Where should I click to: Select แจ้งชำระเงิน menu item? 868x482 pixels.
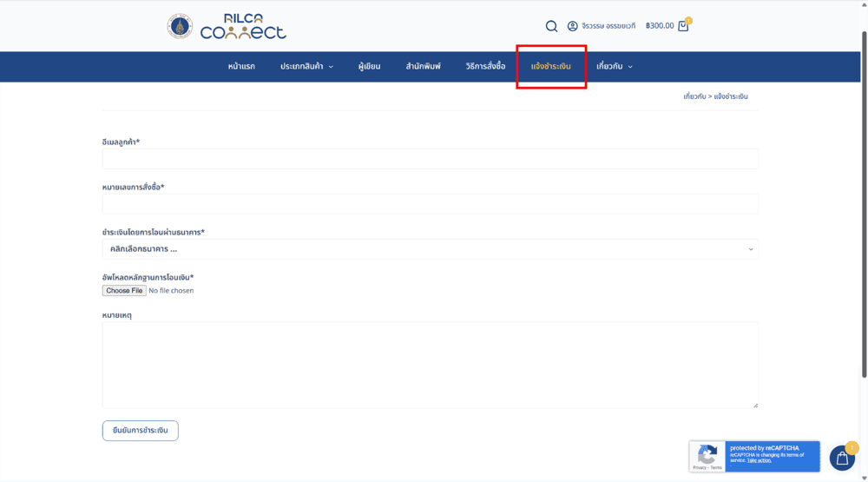click(x=551, y=67)
